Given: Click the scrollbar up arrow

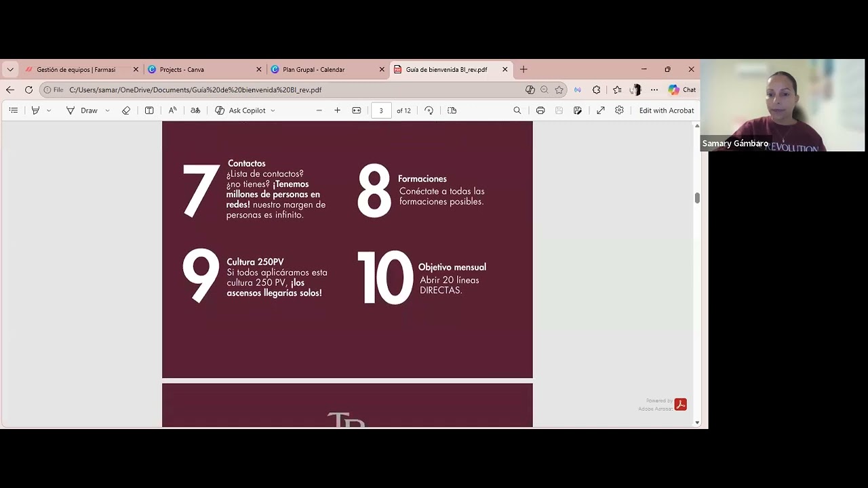Looking at the screenshot, I should pos(696,126).
